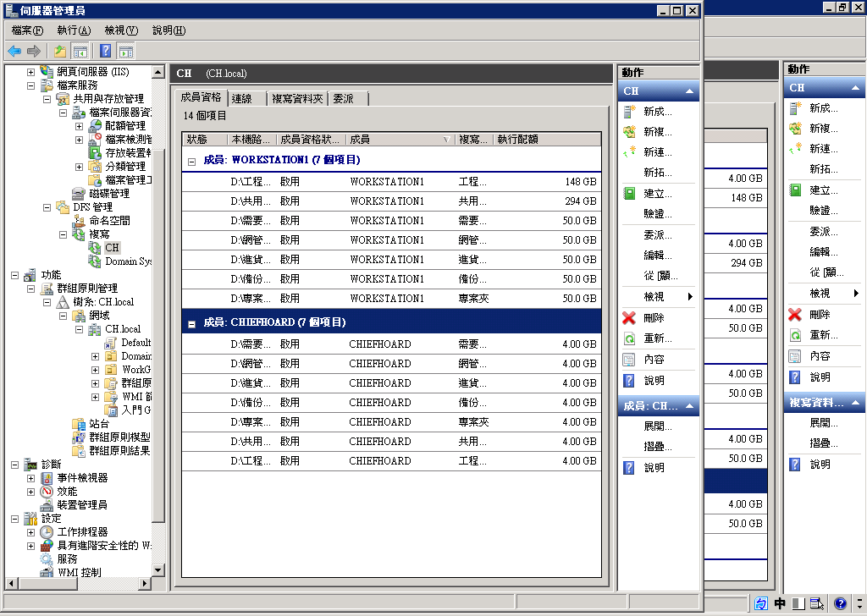Image resolution: width=867 pixels, height=616 pixels.
Task: Click the tree pane scroll up arrow
Action: coord(158,72)
